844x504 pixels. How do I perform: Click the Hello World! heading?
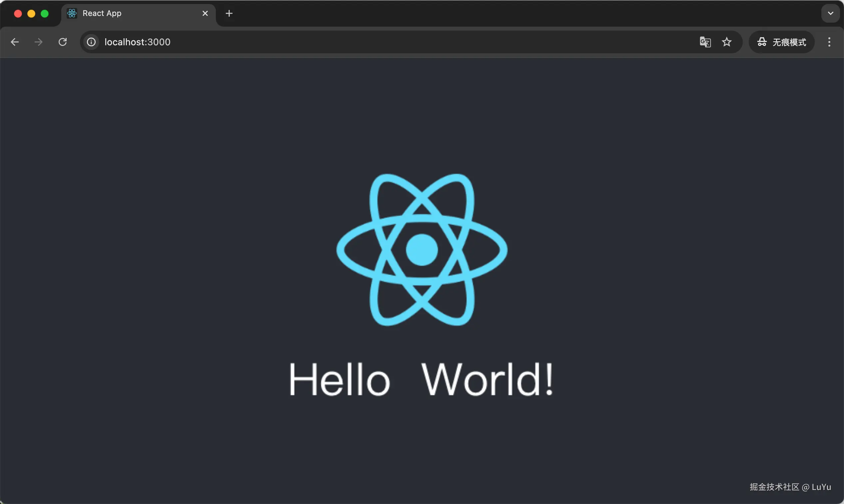421,379
